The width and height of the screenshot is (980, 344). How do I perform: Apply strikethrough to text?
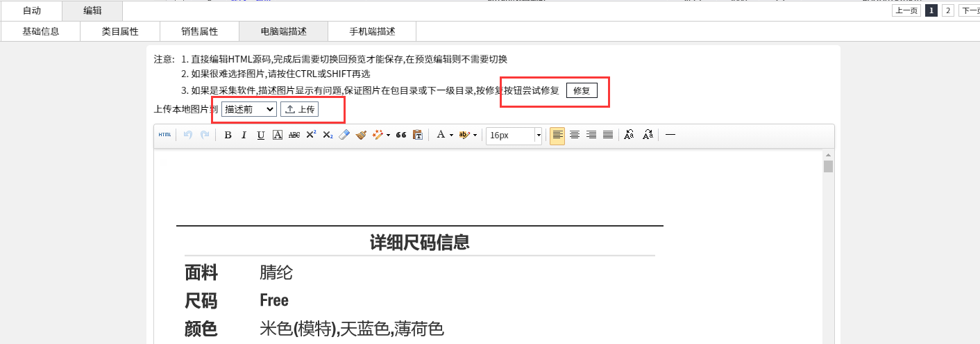(294, 136)
